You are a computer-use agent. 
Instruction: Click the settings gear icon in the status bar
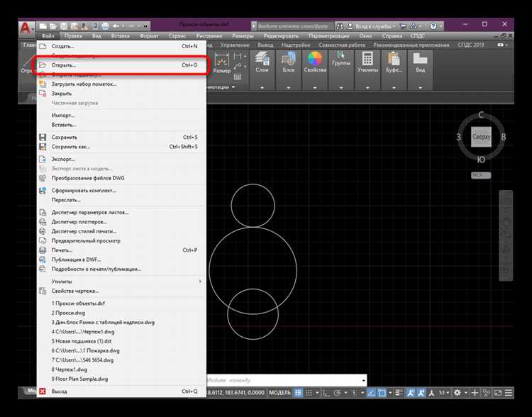(457, 391)
